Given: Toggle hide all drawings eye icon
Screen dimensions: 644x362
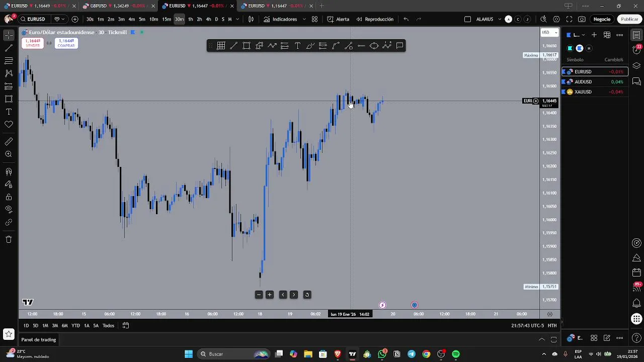Looking at the screenshot, I should [9, 210].
